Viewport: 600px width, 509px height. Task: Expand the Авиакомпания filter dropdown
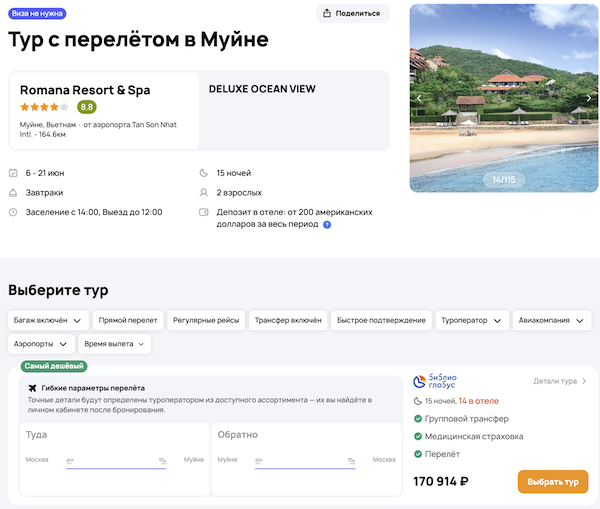pos(551,320)
